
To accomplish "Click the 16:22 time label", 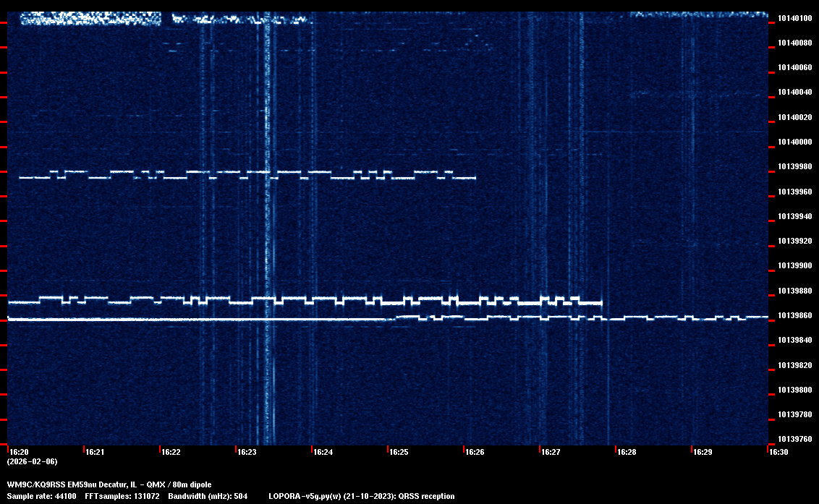I will (171, 452).
